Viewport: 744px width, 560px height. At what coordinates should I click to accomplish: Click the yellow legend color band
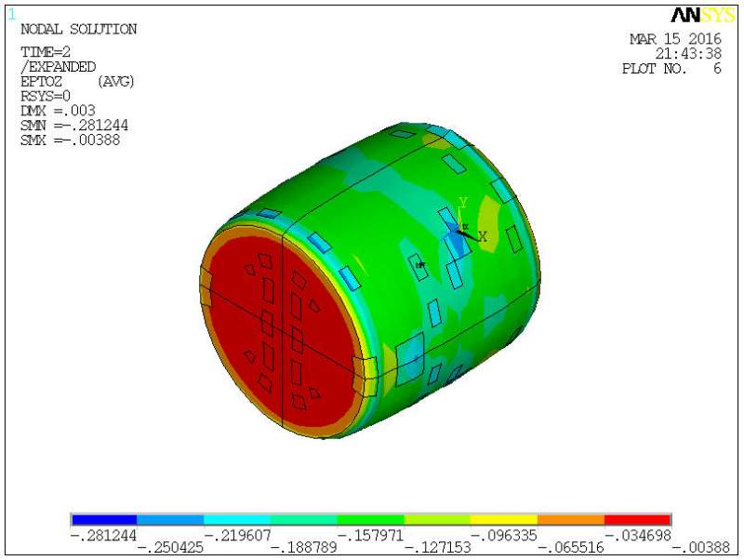coord(504,520)
